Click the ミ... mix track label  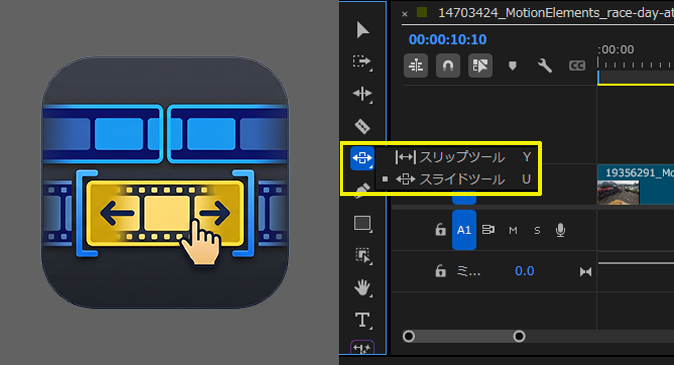[469, 271]
